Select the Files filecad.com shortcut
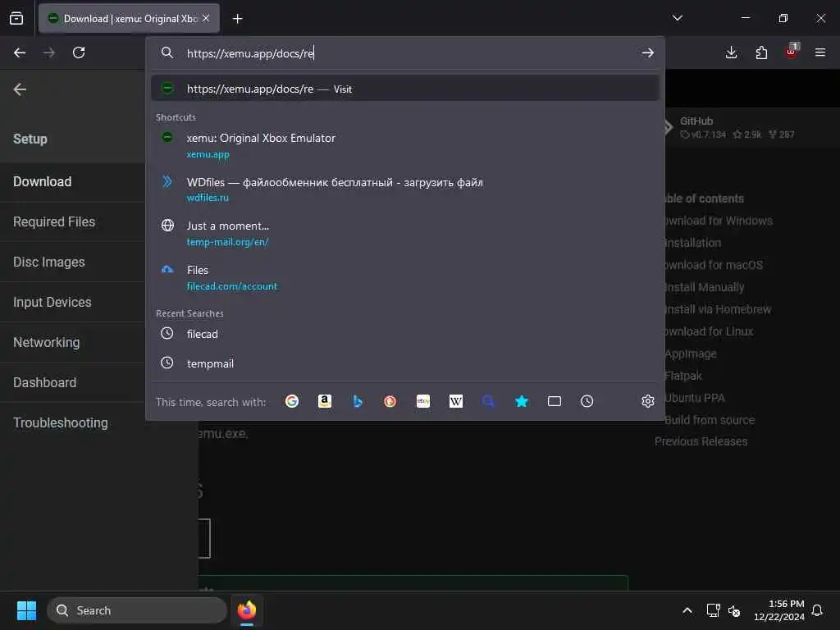 click(405, 277)
